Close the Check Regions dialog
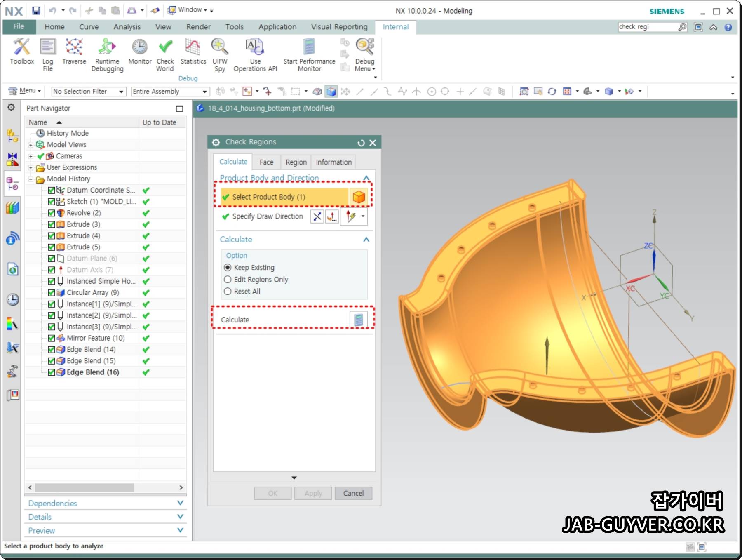Screen dimensions: 742x560 point(373,143)
